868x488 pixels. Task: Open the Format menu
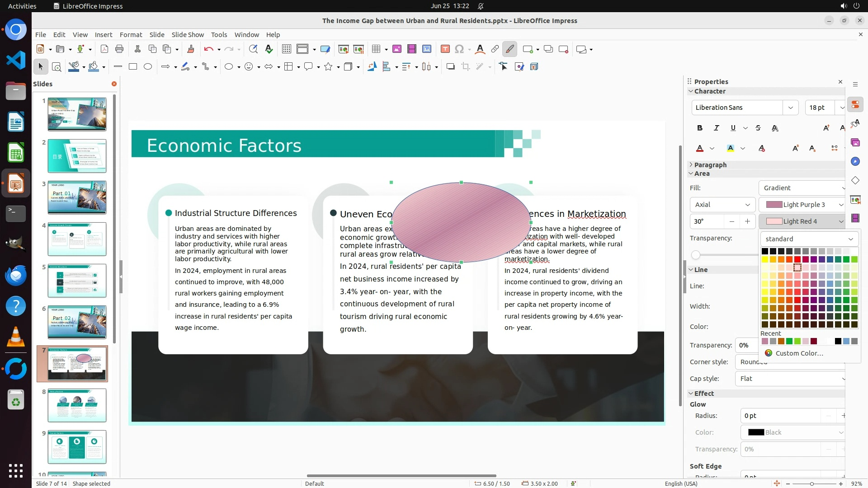(x=131, y=35)
